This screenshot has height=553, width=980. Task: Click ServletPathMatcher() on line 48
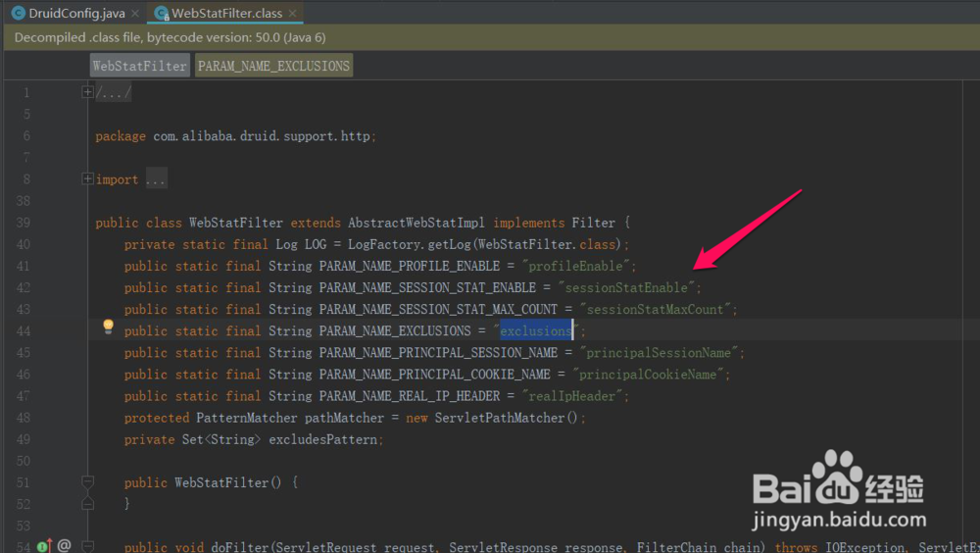pyautogui.click(x=507, y=418)
